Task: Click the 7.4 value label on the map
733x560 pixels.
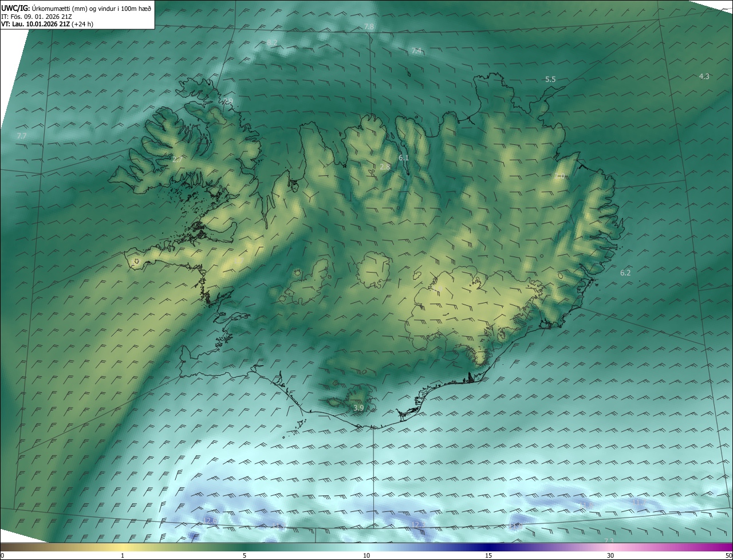Action: (x=416, y=51)
